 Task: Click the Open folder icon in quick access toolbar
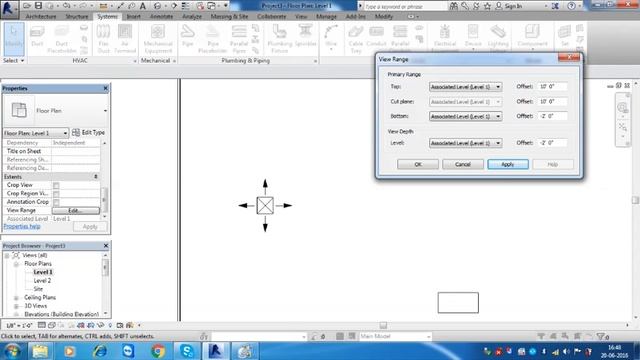pos(27,6)
